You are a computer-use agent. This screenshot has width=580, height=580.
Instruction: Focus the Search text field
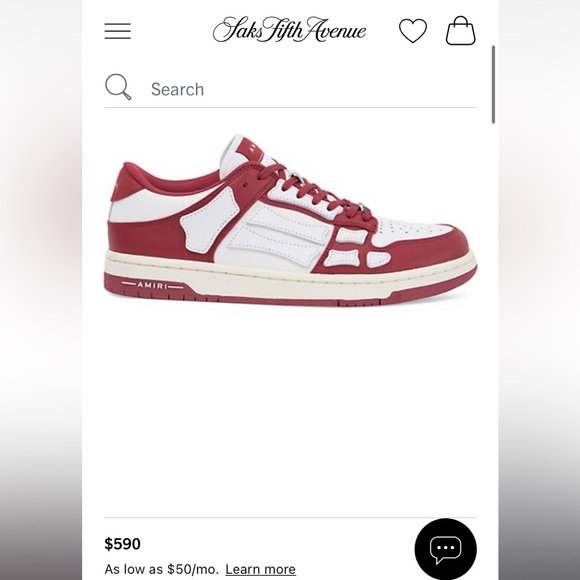pyautogui.click(x=290, y=89)
